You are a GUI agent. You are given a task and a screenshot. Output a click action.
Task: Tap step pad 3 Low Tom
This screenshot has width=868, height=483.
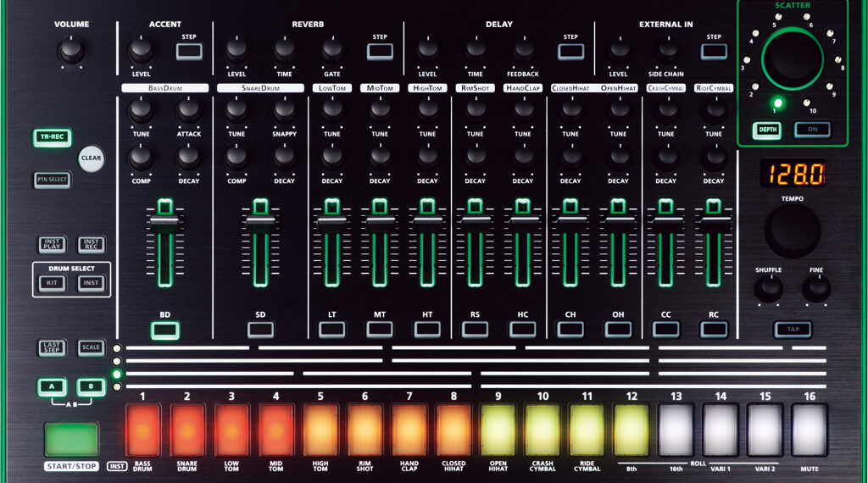[231, 430]
